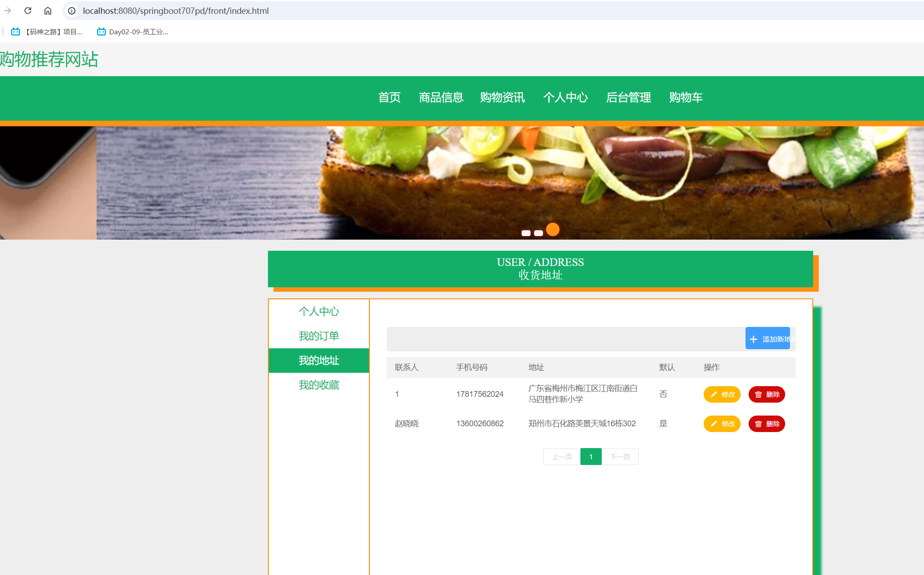Click the 添加新地址 add button
924x575 pixels.
tap(768, 339)
